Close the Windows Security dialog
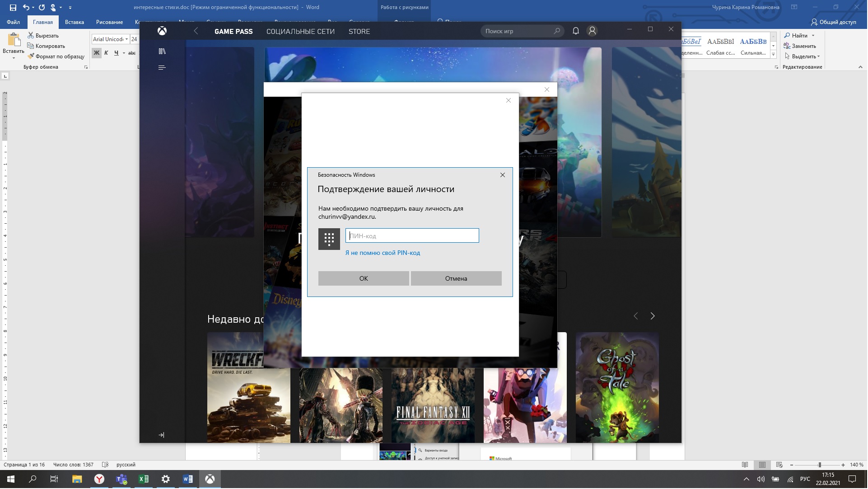 (503, 175)
